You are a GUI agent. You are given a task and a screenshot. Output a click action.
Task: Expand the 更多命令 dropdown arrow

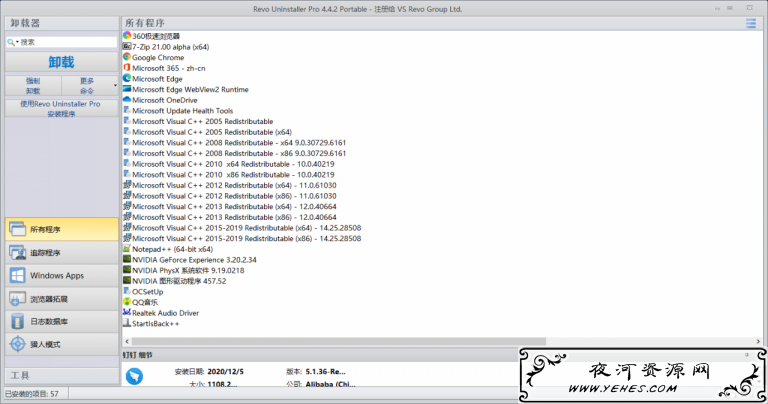(115, 86)
